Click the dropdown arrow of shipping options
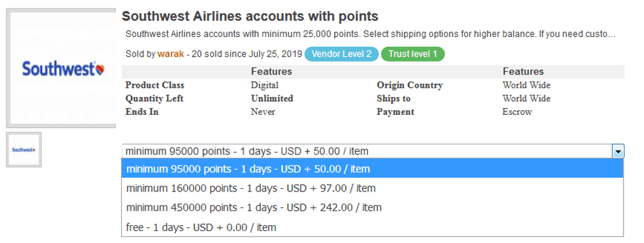The height and width of the screenshot is (243, 644). [618, 151]
